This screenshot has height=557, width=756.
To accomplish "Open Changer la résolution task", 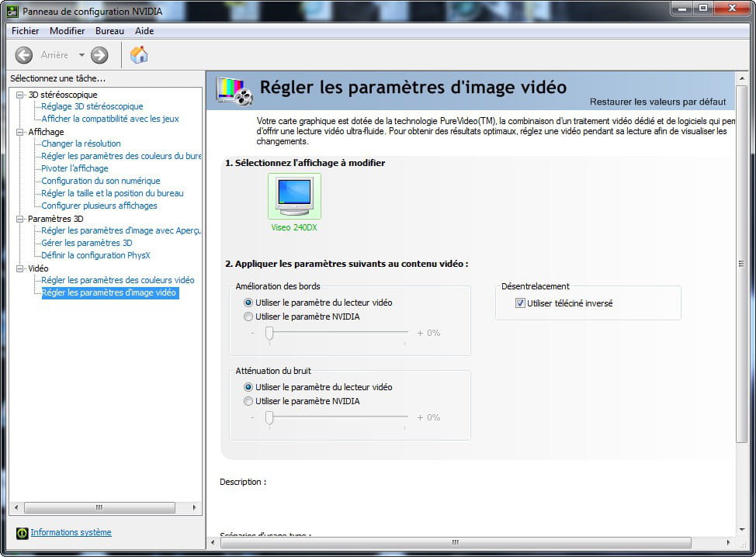I will click(81, 144).
